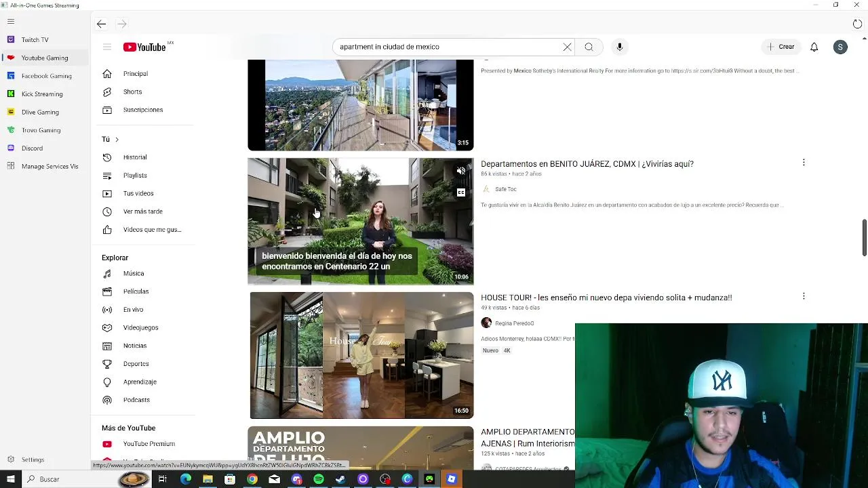Viewport: 868px width, 488px height.
Task: Open the account avatar menu
Action: [x=840, y=47]
